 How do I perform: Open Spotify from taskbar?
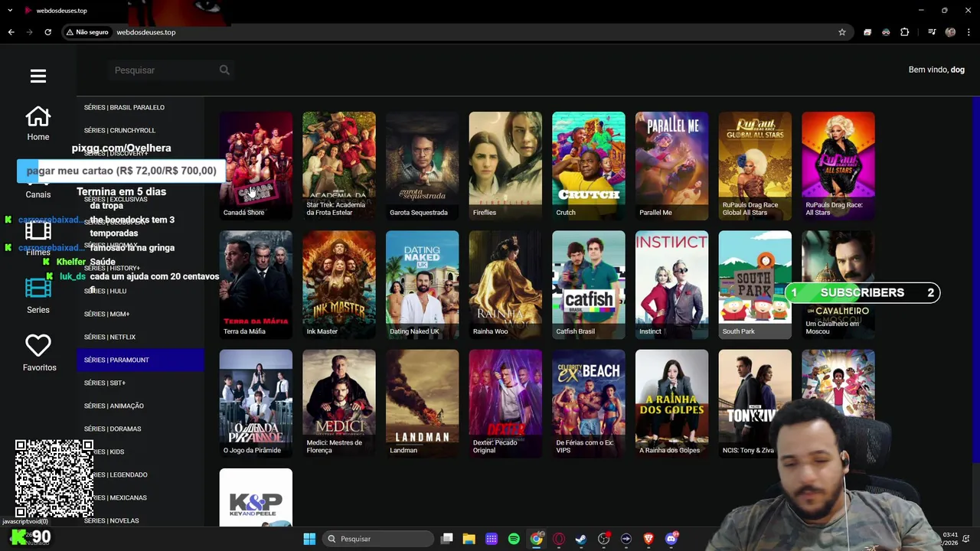pos(514,539)
